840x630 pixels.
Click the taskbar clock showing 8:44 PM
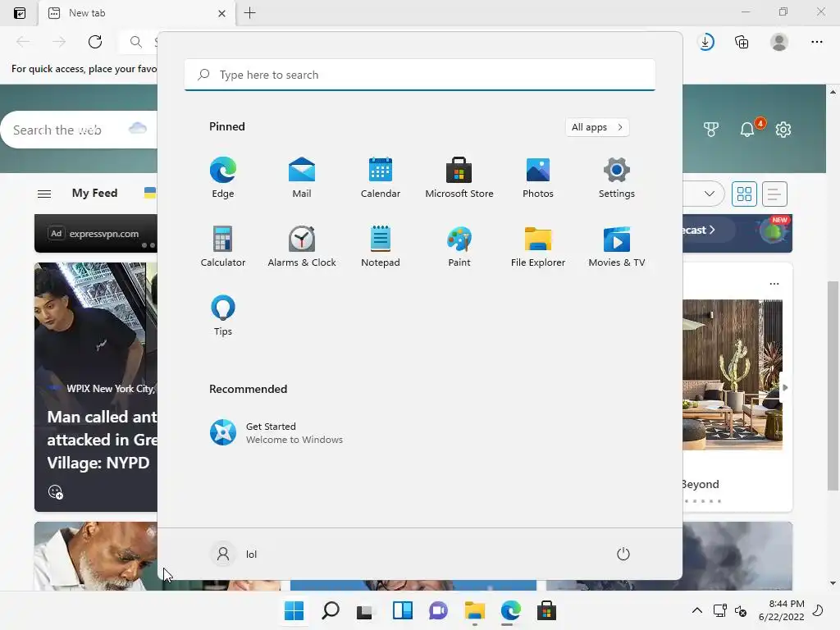781,610
